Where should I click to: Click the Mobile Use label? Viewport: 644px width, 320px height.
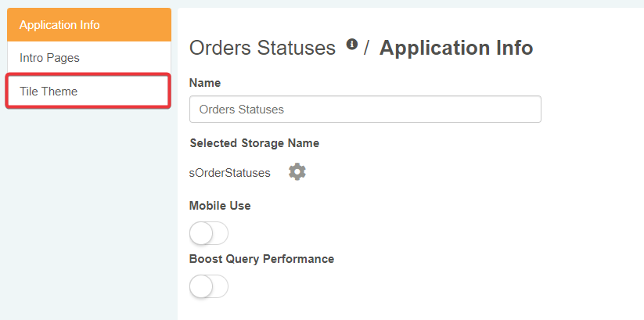[x=220, y=206]
